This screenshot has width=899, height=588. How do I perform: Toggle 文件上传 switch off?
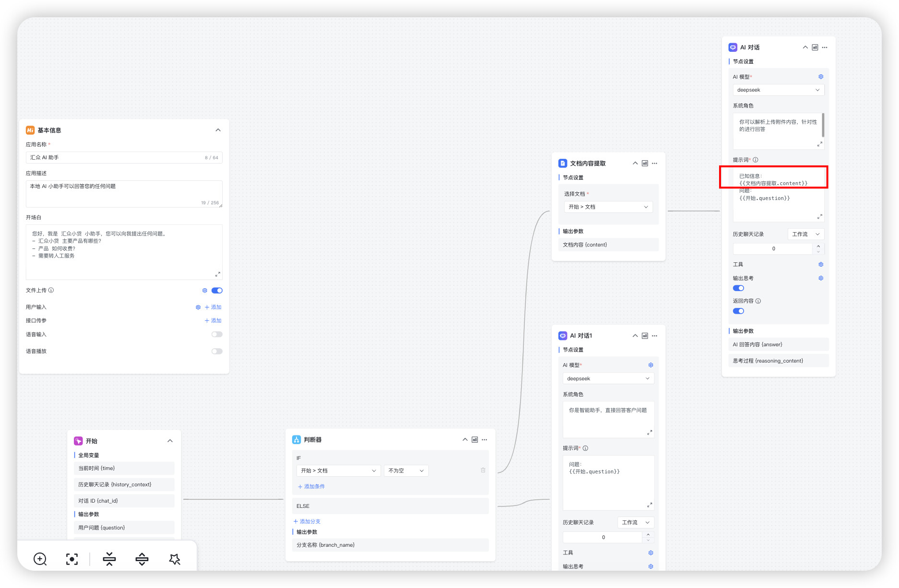217,291
